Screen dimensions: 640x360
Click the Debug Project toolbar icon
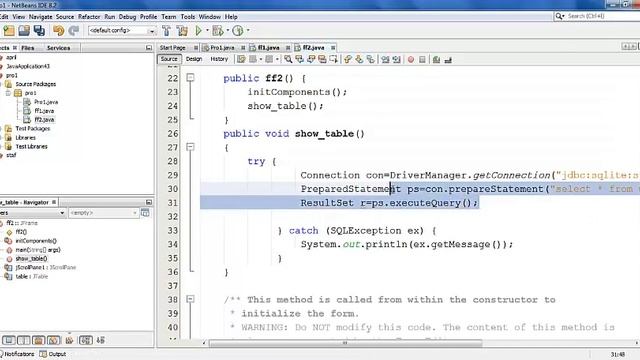pos(218,31)
